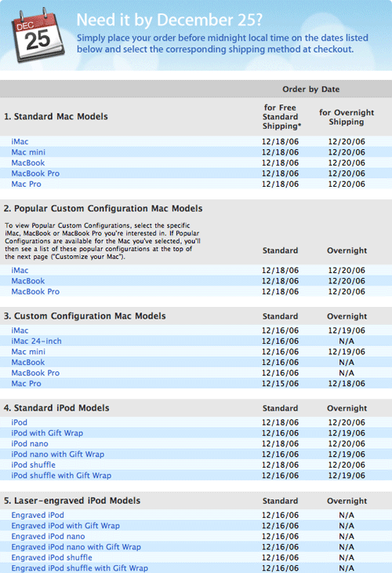Image resolution: width=392 pixels, height=573 pixels.
Task: Open the iPod link under Standard iPod Models
Action: (x=20, y=422)
